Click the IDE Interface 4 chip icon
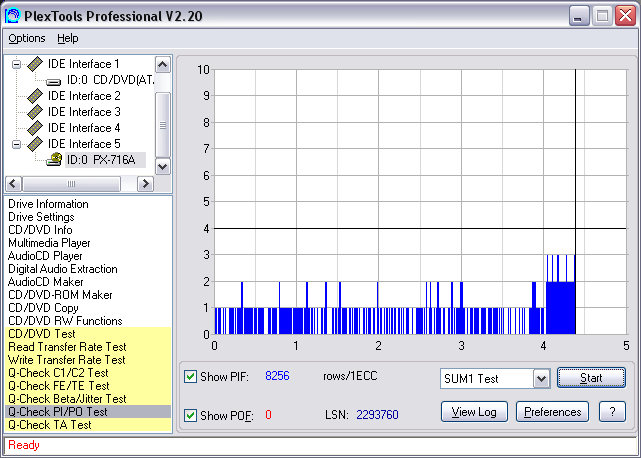641x458 pixels. point(35,128)
